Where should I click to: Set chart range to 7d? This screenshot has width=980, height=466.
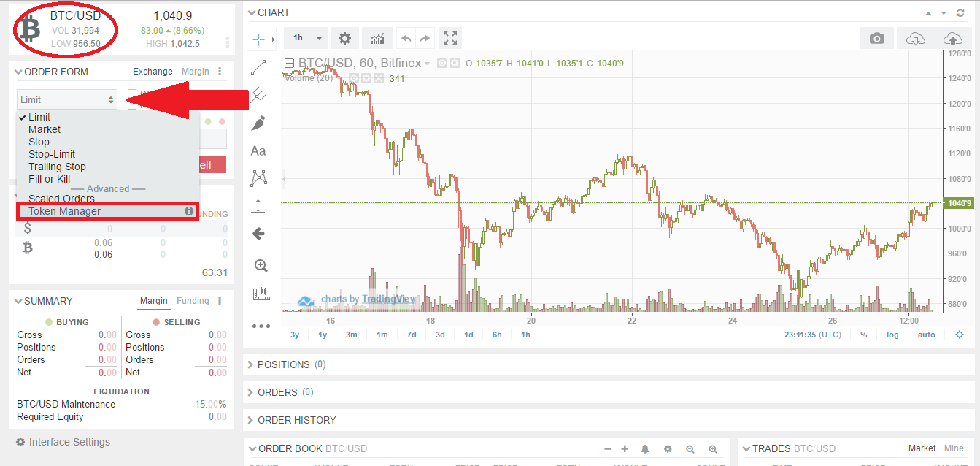(412, 335)
